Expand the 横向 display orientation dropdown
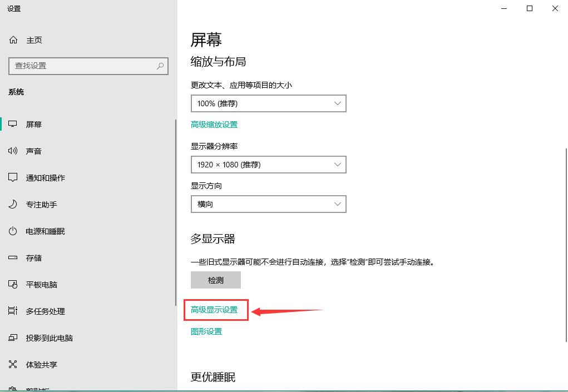Screen dimensions: 568x392 click(269, 204)
